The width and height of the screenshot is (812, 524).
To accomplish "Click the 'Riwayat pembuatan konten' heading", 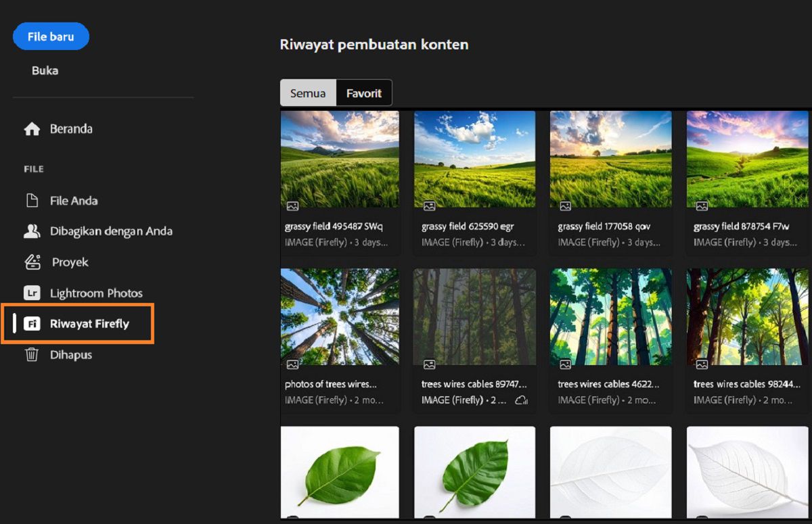I will pos(374,45).
